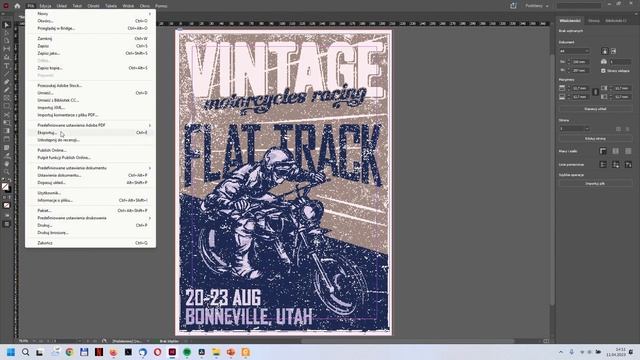640x360 pixels.
Task: Click the Share icon at top right
Action: [513, 6]
